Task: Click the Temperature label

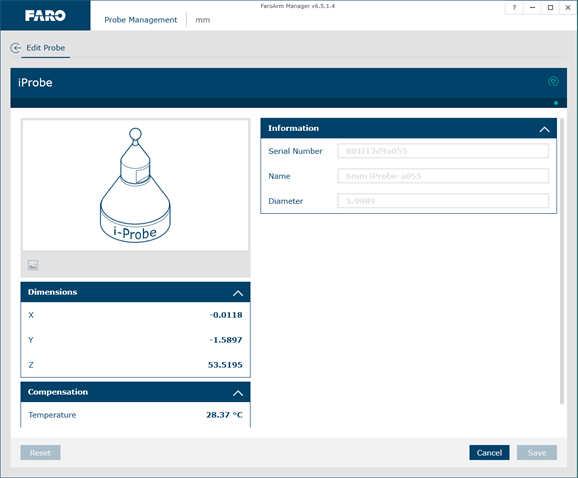Action: point(52,415)
